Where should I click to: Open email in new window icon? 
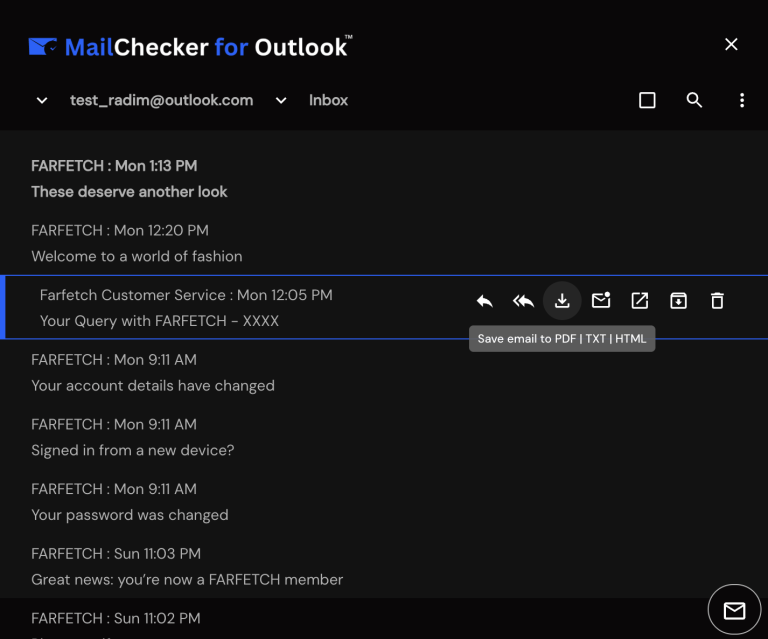pyautogui.click(x=640, y=301)
